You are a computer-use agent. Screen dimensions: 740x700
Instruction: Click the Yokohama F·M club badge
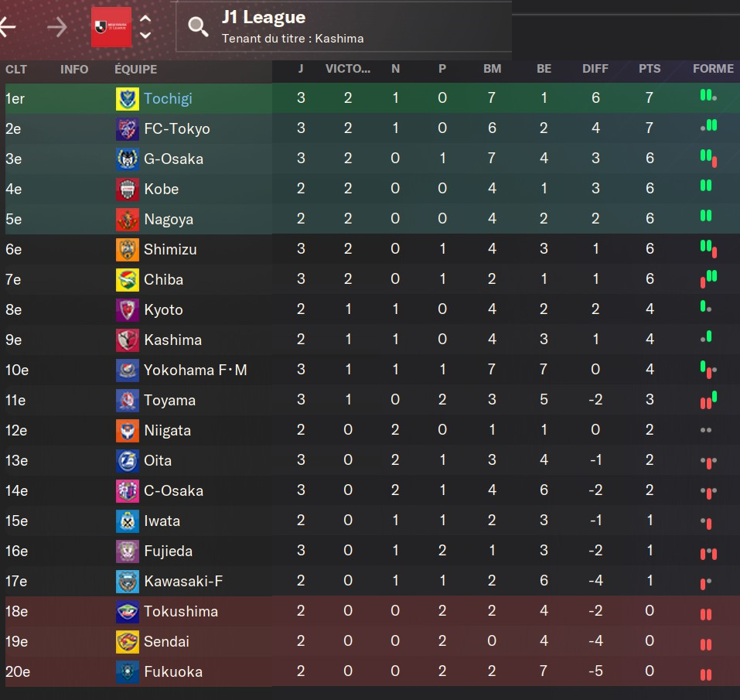point(127,370)
